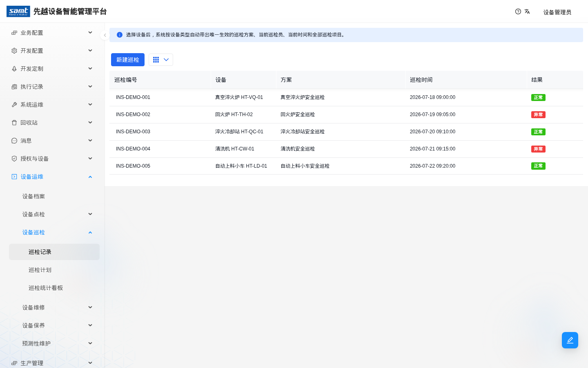Click the 结果 column header
Screen dimensions: 588x368
(x=537, y=80)
